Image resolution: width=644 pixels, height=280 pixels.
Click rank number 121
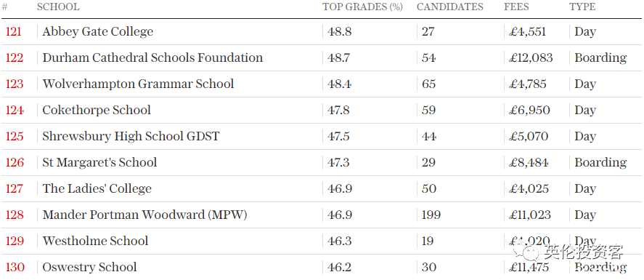click(x=14, y=32)
